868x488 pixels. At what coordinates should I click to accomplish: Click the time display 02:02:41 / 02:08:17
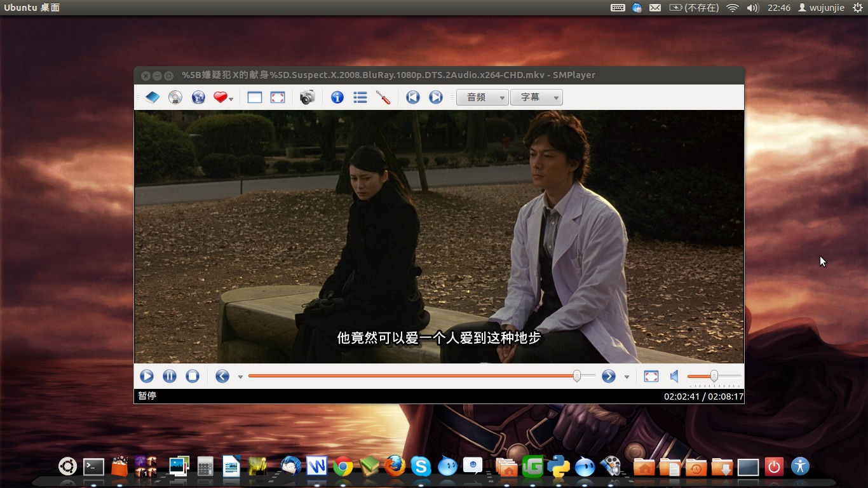point(703,396)
